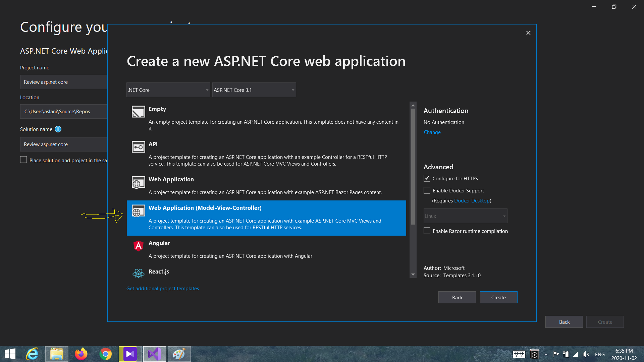This screenshot has height=362, width=644.
Task: Click the Author: Microsoft text
Action: tap(444, 268)
